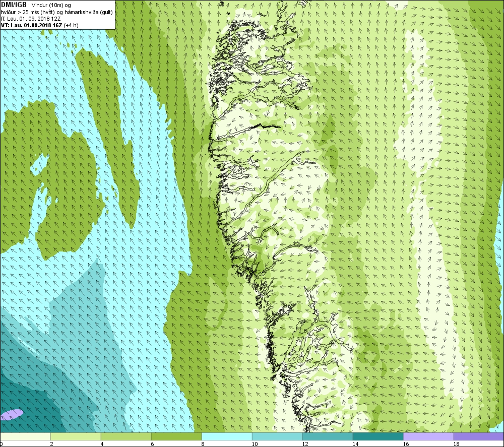Click the dark green 6–8 m/s legend swatch

pos(176,436)
